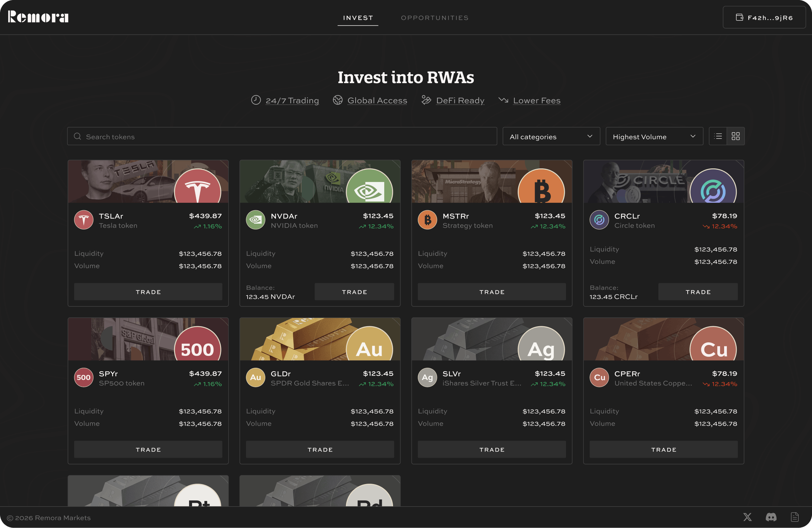
Task: Switch to grid view
Action: (x=736, y=136)
